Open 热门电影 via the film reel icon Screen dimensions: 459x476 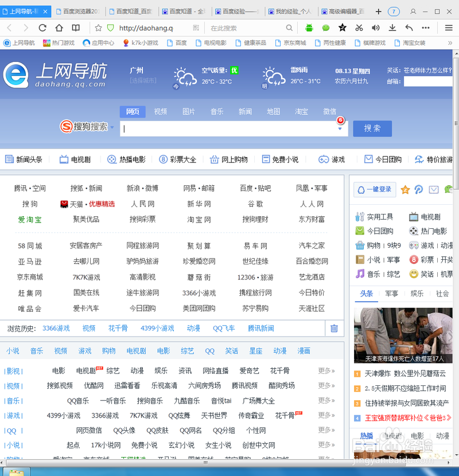pos(413,231)
